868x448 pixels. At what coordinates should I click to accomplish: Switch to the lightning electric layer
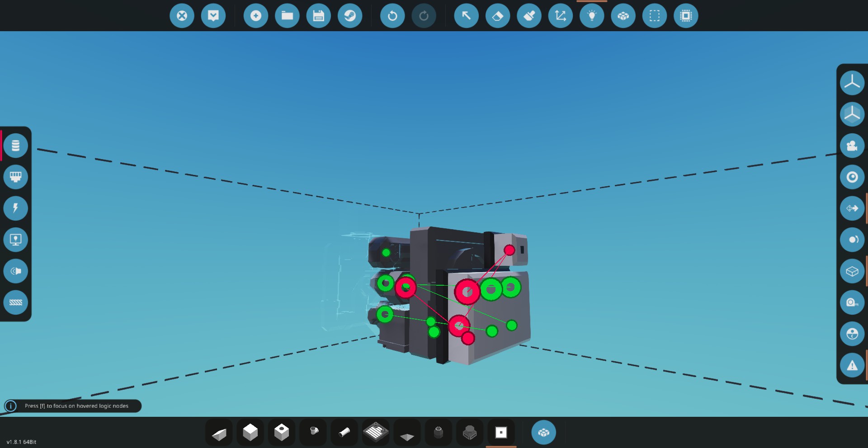coord(16,208)
